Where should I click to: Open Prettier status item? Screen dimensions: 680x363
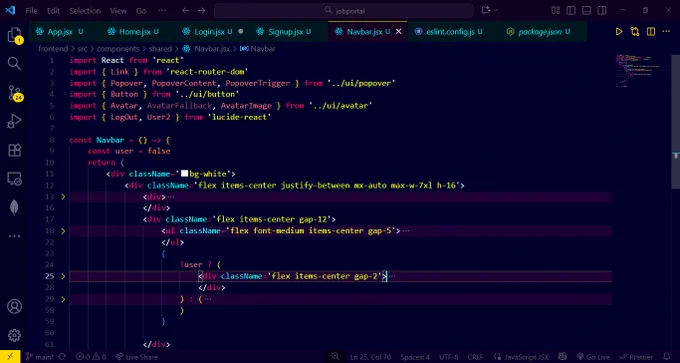pos(637,357)
